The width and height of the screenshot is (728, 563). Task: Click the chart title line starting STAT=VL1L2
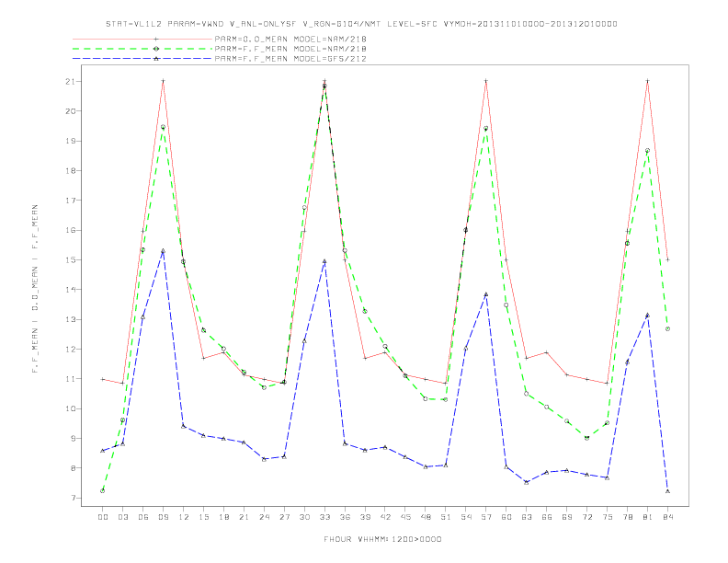361,24
